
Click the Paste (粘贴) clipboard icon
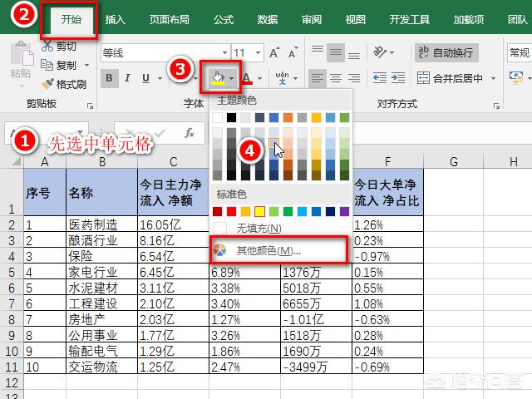pyautogui.click(x=22, y=54)
